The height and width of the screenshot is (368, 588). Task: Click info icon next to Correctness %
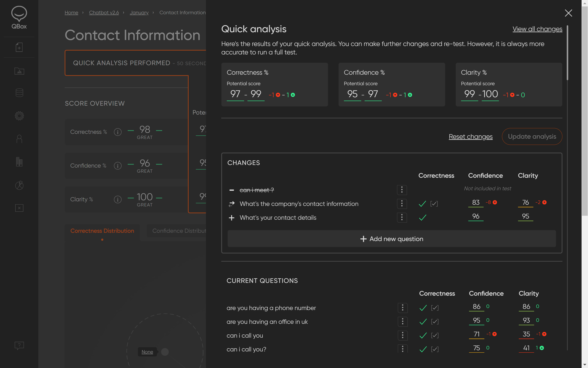(x=118, y=132)
